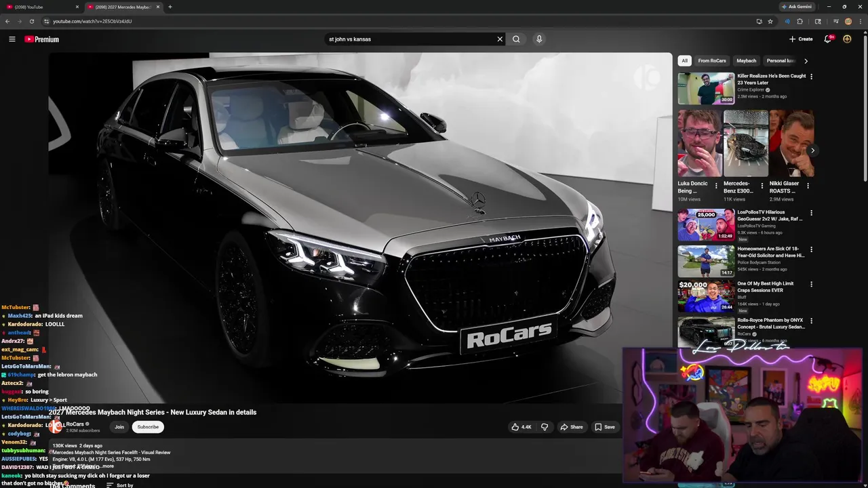Select the 'From RoCars' filter chip
The image size is (868, 488).
[712, 61]
